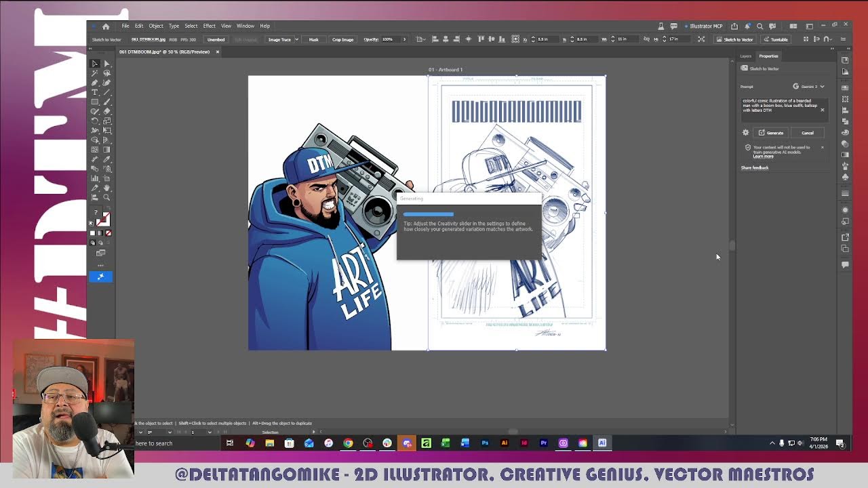
Task: Collapse the right panel double arrows
Action: click(x=832, y=49)
